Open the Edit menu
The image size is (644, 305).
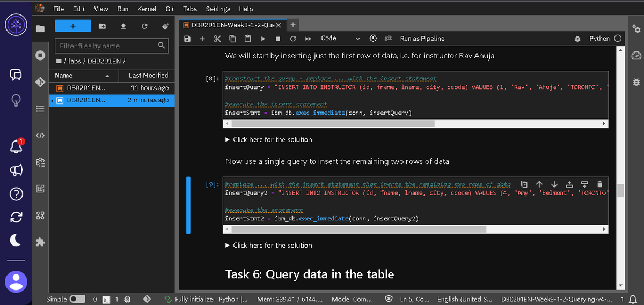79,9
